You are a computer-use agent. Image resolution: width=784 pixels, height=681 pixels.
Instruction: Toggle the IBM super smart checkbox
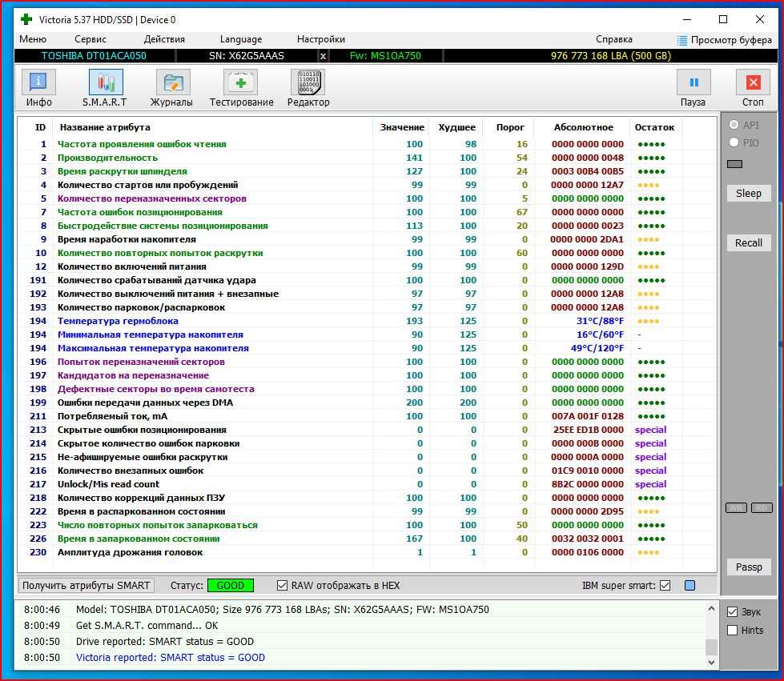click(665, 586)
